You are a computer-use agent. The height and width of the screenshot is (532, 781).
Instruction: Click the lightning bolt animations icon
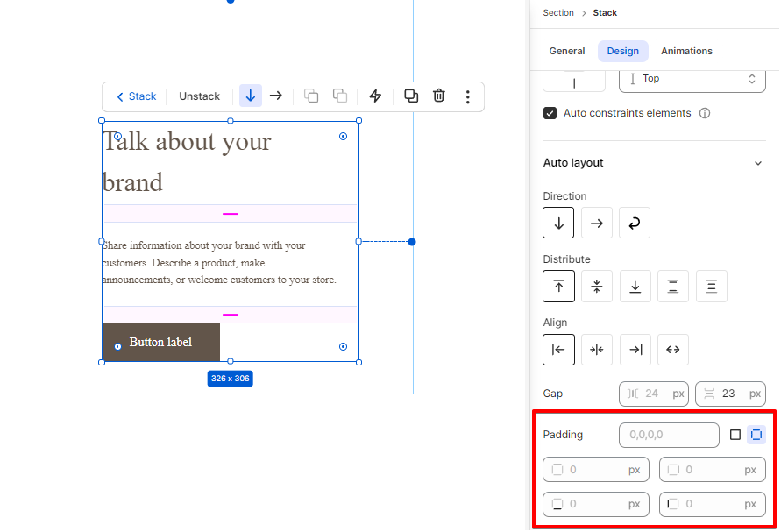click(375, 96)
